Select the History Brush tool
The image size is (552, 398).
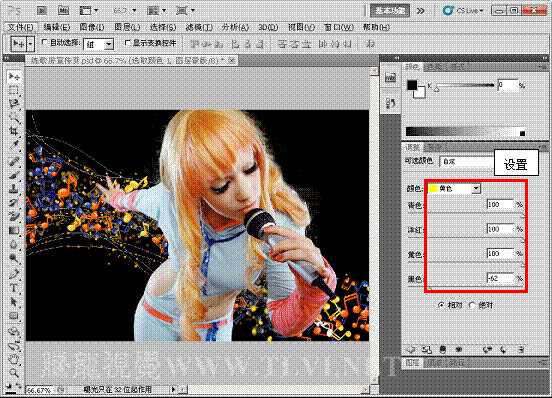(14, 202)
